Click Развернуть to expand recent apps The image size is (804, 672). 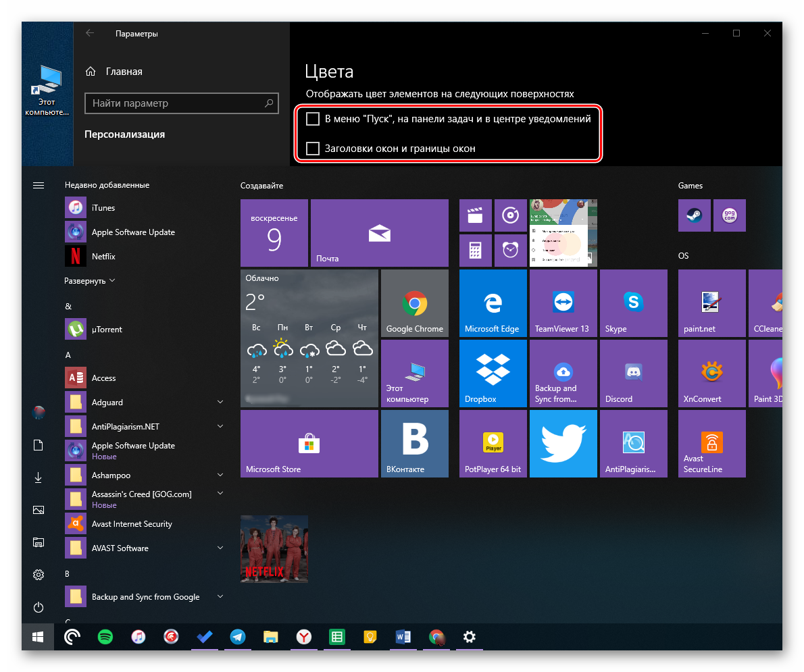tap(90, 281)
